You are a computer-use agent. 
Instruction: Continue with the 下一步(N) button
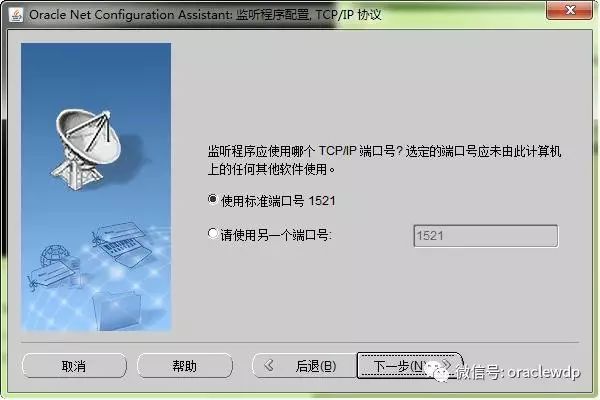tap(410, 366)
